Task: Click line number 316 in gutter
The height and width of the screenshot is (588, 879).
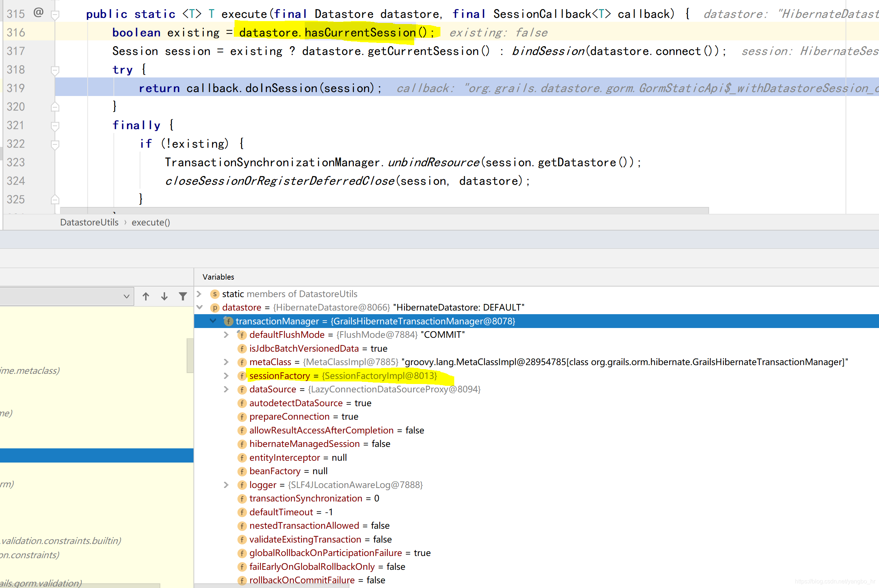Action: pyautogui.click(x=16, y=32)
